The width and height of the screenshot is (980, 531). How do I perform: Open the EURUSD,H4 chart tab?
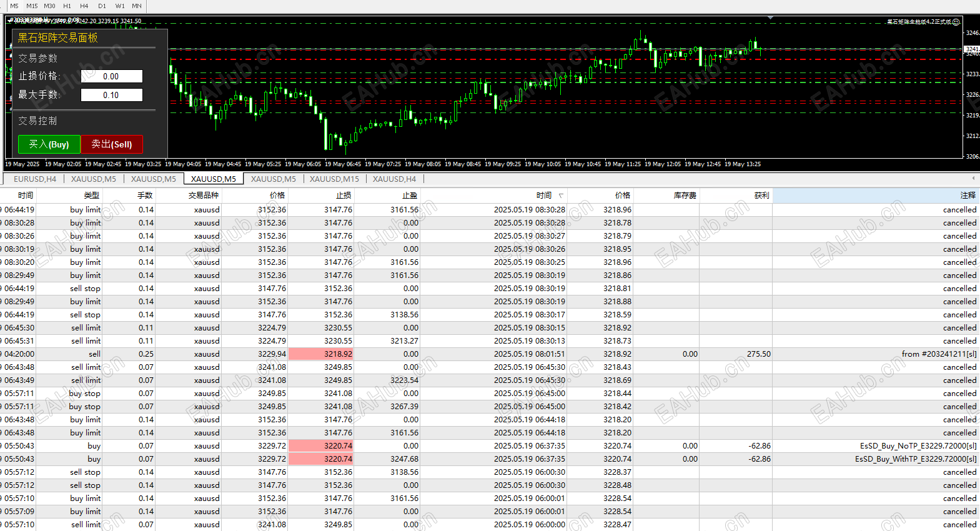click(35, 179)
